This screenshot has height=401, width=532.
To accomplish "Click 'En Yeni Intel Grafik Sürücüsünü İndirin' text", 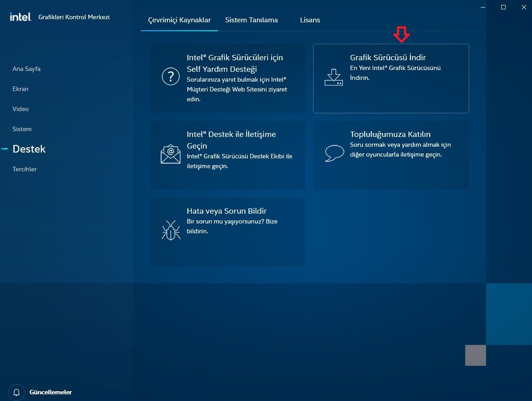I will [x=395, y=73].
